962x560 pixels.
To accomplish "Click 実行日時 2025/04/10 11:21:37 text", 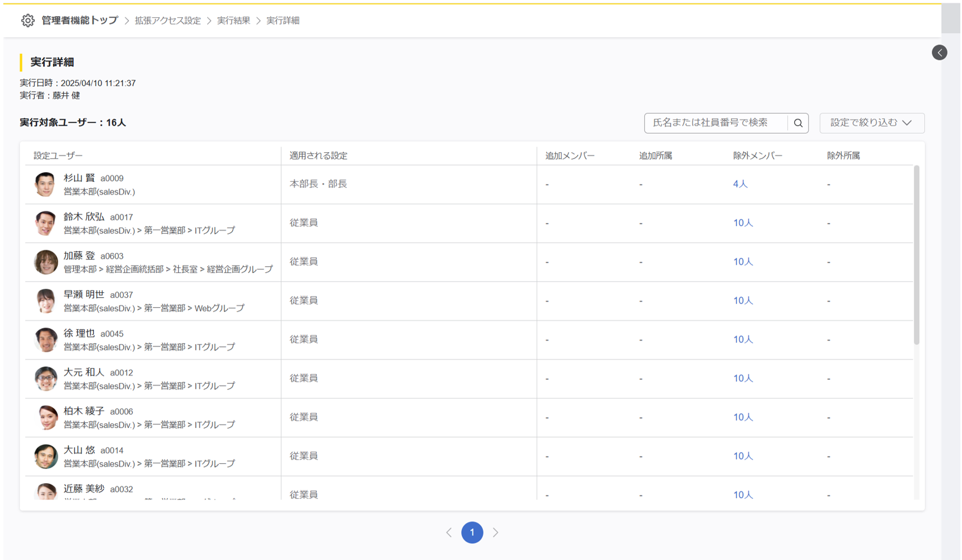I will point(78,83).
